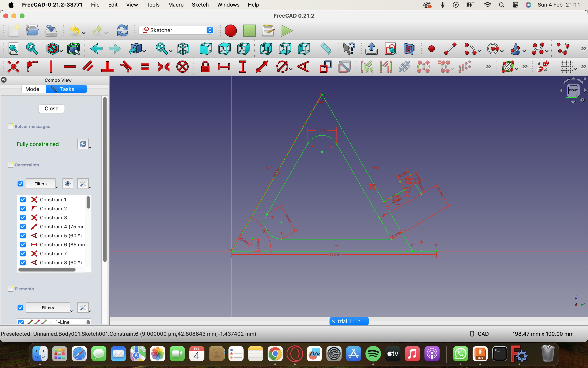This screenshot has width=588, height=368.
Task: Expand the arc tools dropdown arrow
Action: [479, 51]
